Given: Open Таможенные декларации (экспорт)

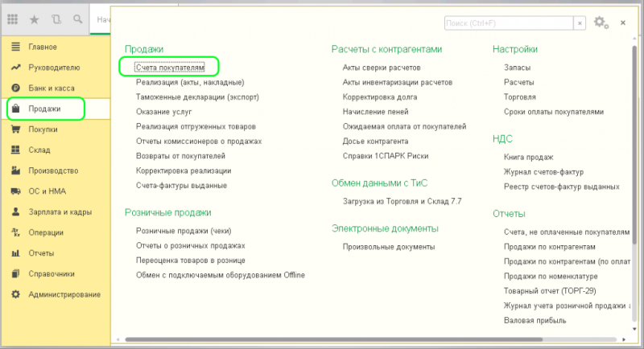Looking at the screenshot, I should (197, 96).
